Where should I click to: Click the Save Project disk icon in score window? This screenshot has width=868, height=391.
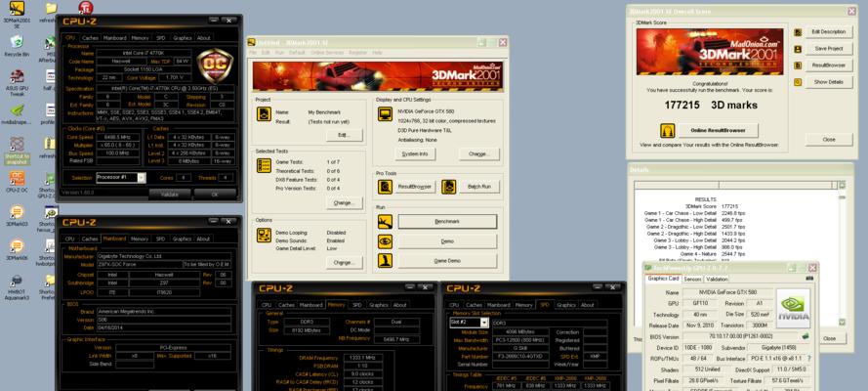tap(798, 49)
